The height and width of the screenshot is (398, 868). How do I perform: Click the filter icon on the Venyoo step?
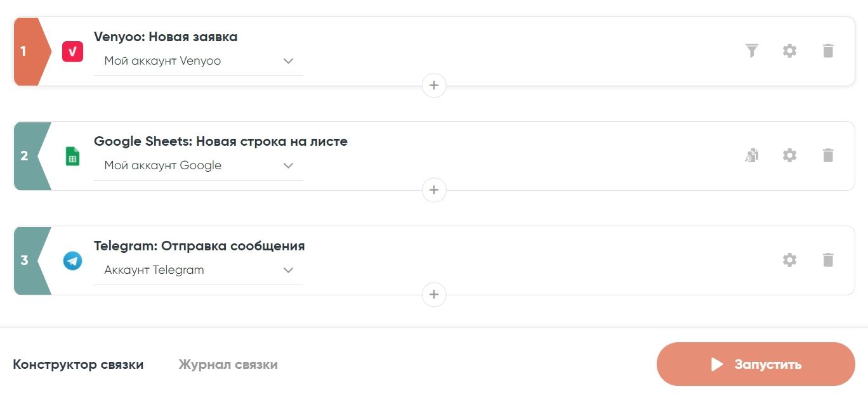(x=751, y=51)
